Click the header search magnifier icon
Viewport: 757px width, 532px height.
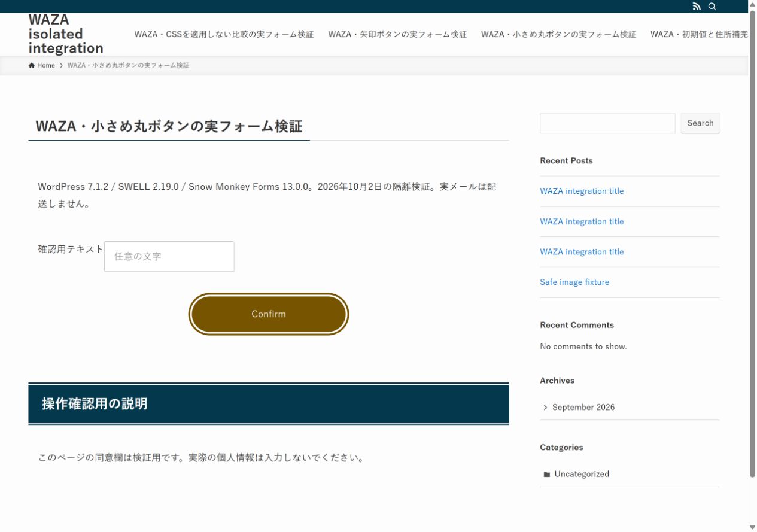coord(712,7)
